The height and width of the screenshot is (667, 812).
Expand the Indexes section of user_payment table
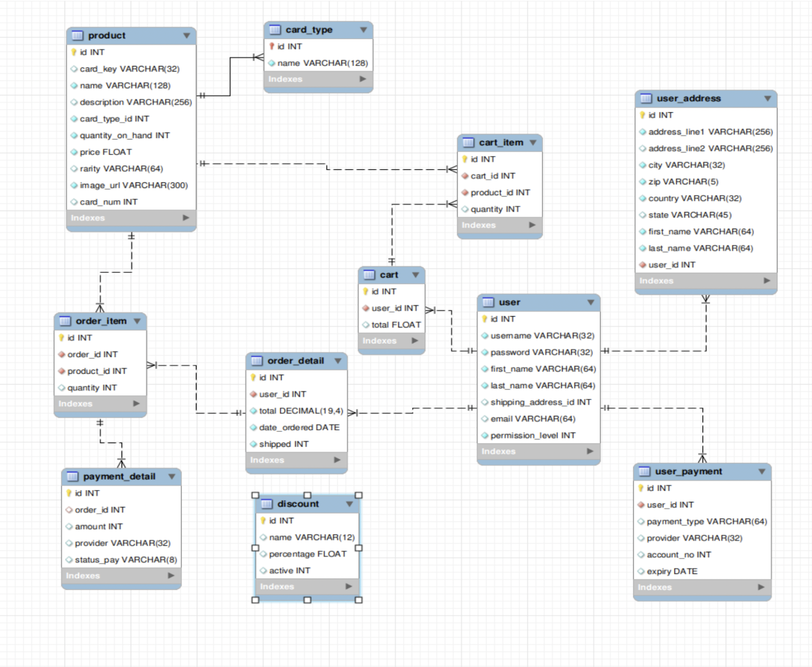click(761, 587)
